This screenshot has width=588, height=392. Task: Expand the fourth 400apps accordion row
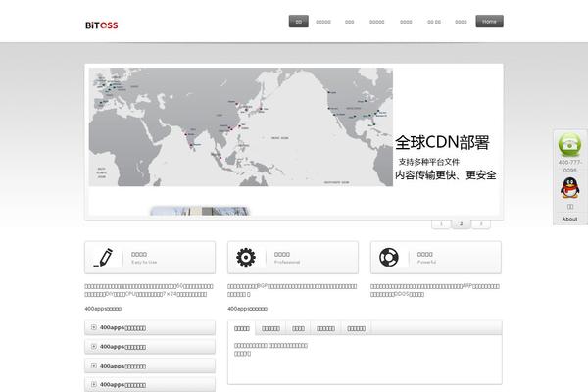(x=150, y=384)
